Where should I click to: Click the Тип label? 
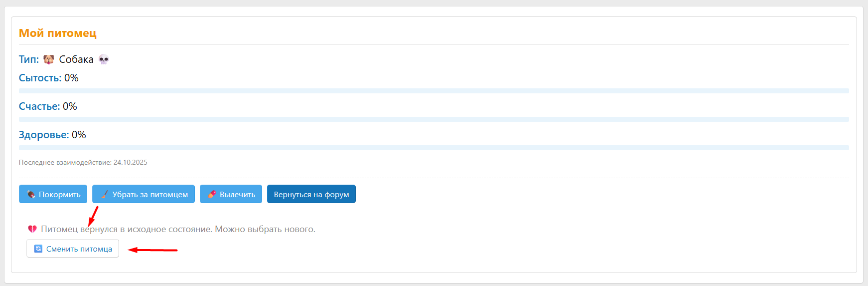(28, 59)
